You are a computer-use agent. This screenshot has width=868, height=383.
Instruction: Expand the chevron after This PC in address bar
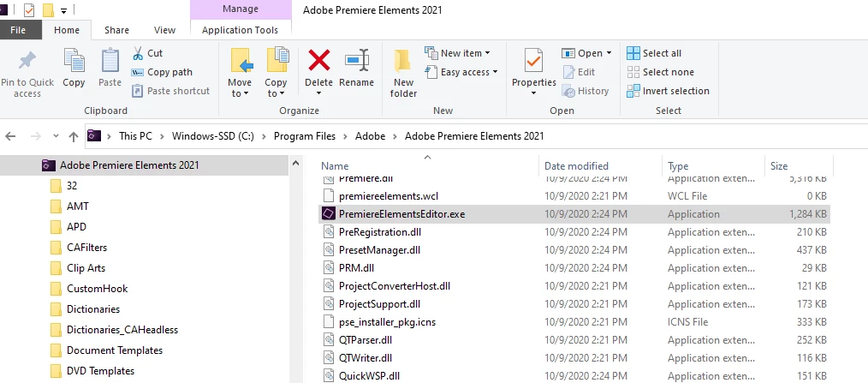[x=162, y=136]
